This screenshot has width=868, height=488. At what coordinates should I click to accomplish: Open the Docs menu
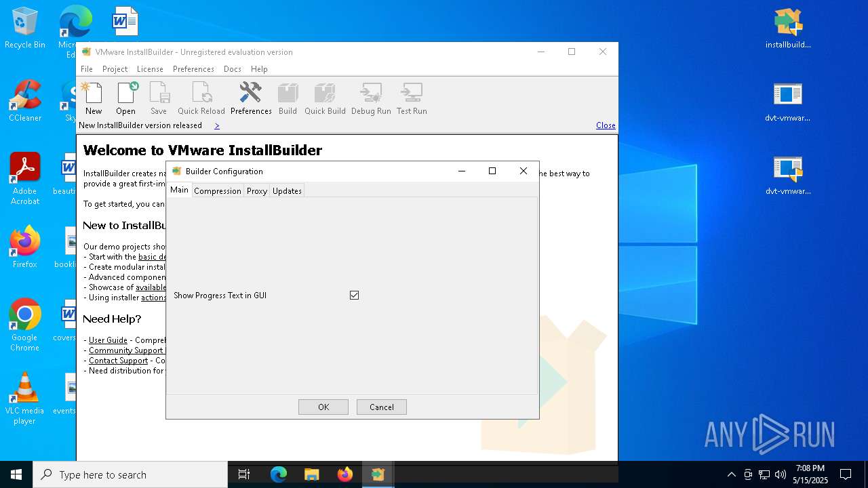(x=233, y=69)
